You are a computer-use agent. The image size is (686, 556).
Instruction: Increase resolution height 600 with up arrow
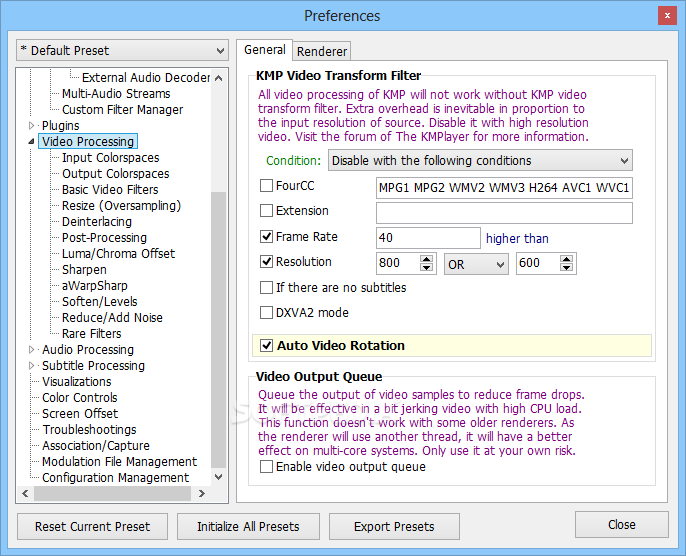pos(567,259)
